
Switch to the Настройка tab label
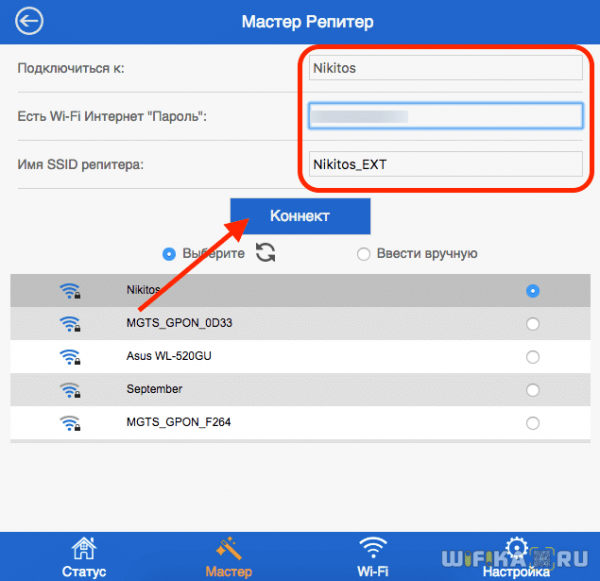(x=516, y=571)
